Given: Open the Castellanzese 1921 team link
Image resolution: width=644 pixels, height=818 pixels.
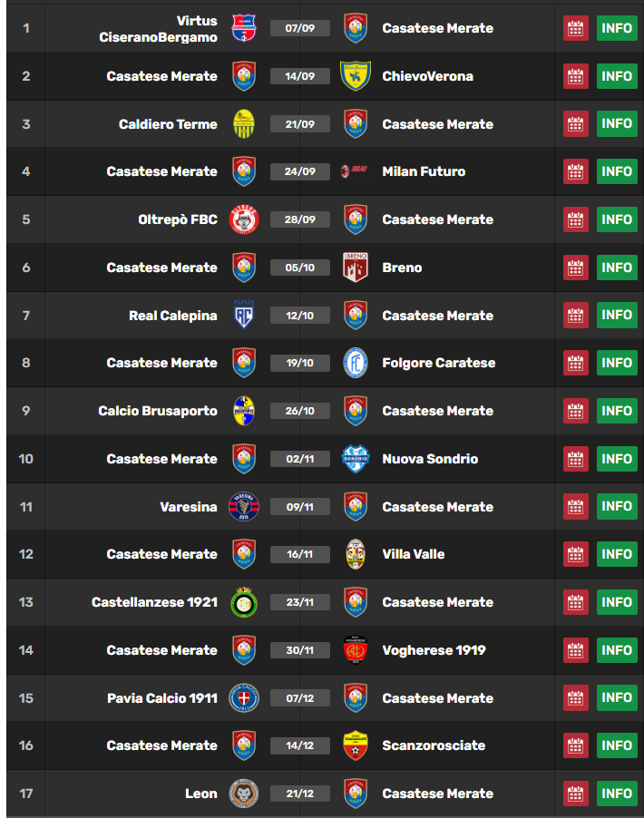Looking at the screenshot, I should tap(154, 602).
